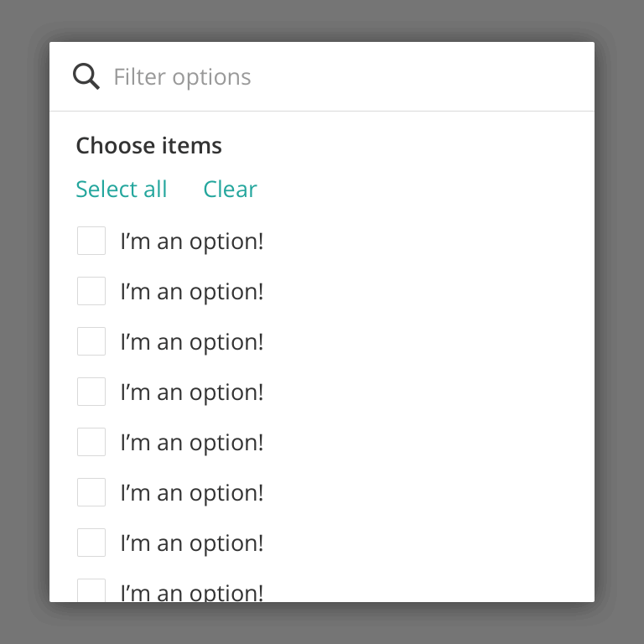Viewport: 644px width, 644px height.
Task: Check the seventh option's checkbox
Action: (x=91, y=543)
